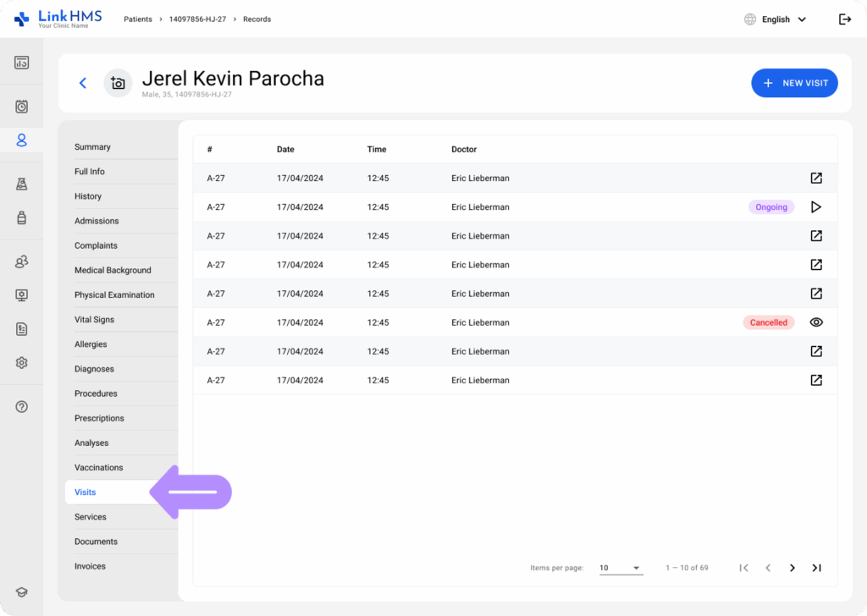Jump to the last page of visits
The height and width of the screenshot is (616, 867).
(816, 568)
